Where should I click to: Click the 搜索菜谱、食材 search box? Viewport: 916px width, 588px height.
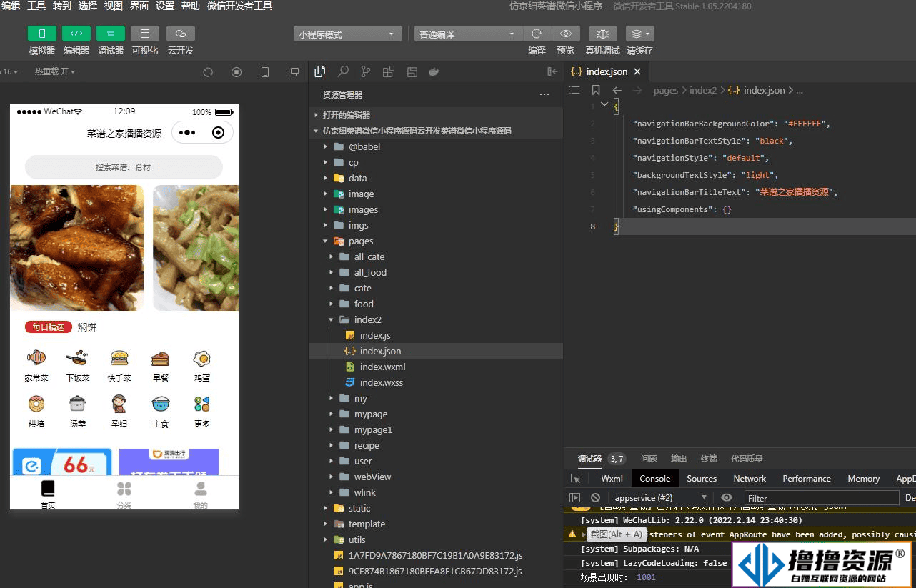(x=124, y=167)
